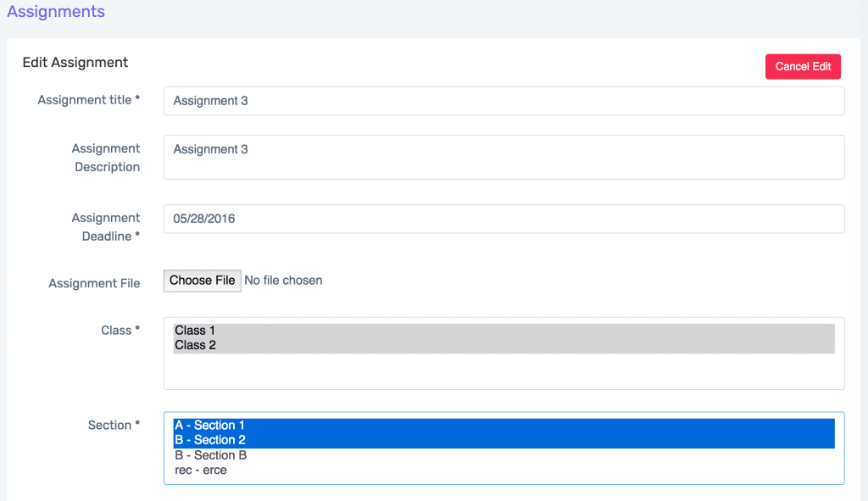This screenshot has height=501, width=868.
Task: Click the Edit Assignment heading
Action: point(75,63)
